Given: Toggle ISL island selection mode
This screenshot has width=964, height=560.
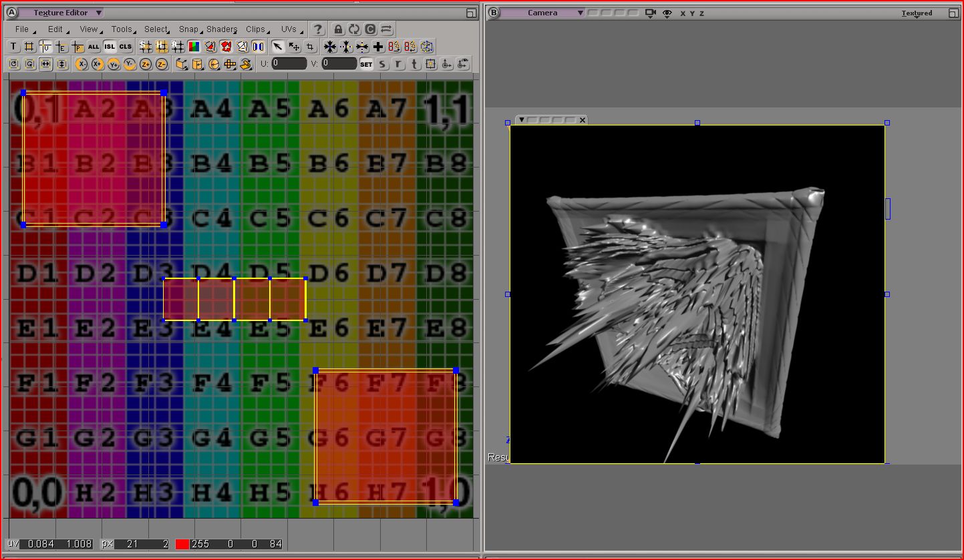Looking at the screenshot, I should coord(110,46).
